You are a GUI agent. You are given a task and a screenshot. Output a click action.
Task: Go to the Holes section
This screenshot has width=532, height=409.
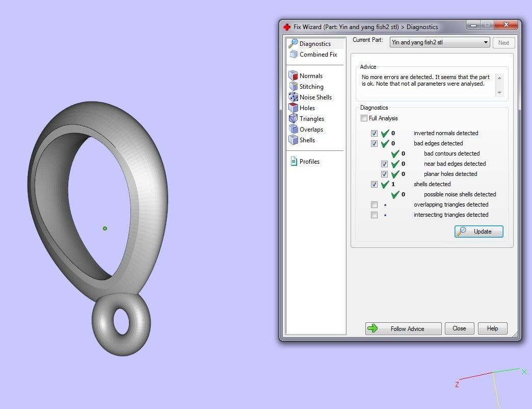(x=307, y=108)
